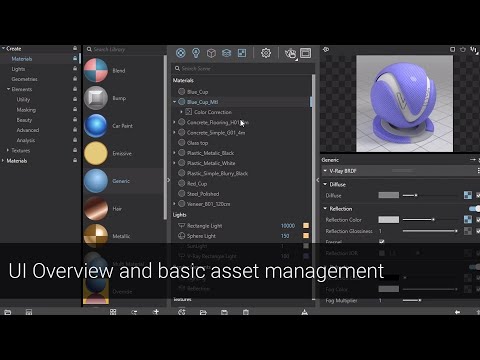Expand the Plastic_Metalic_Black material
Image resolution: width=480 pixels, height=360 pixels.
pos(174,153)
